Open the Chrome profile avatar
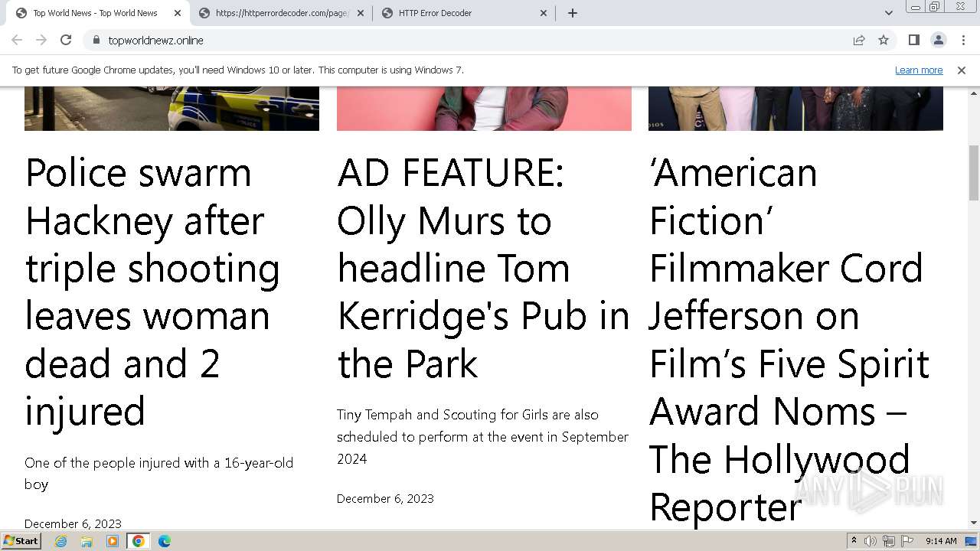The image size is (980, 551). click(x=938, y=40)
